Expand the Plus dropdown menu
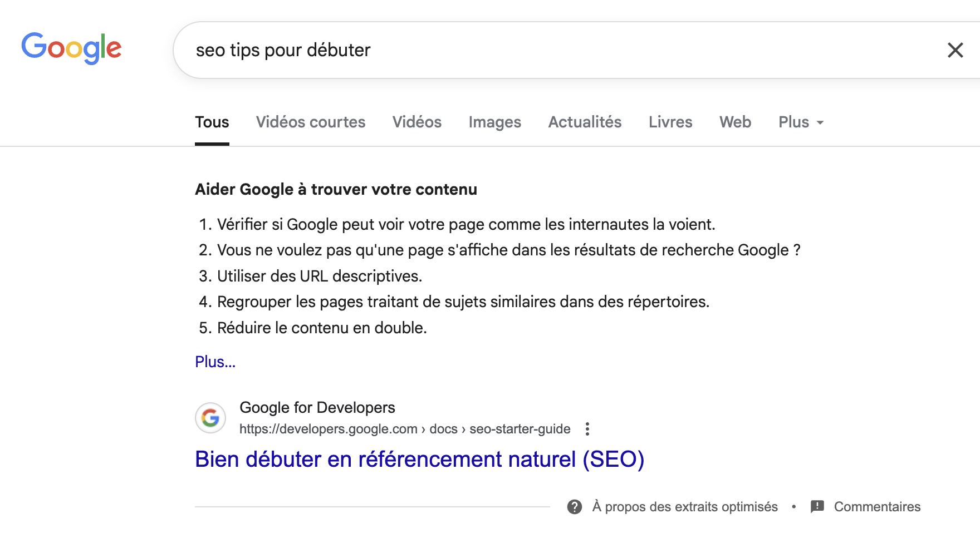980x543 pixels. point(801,122)
